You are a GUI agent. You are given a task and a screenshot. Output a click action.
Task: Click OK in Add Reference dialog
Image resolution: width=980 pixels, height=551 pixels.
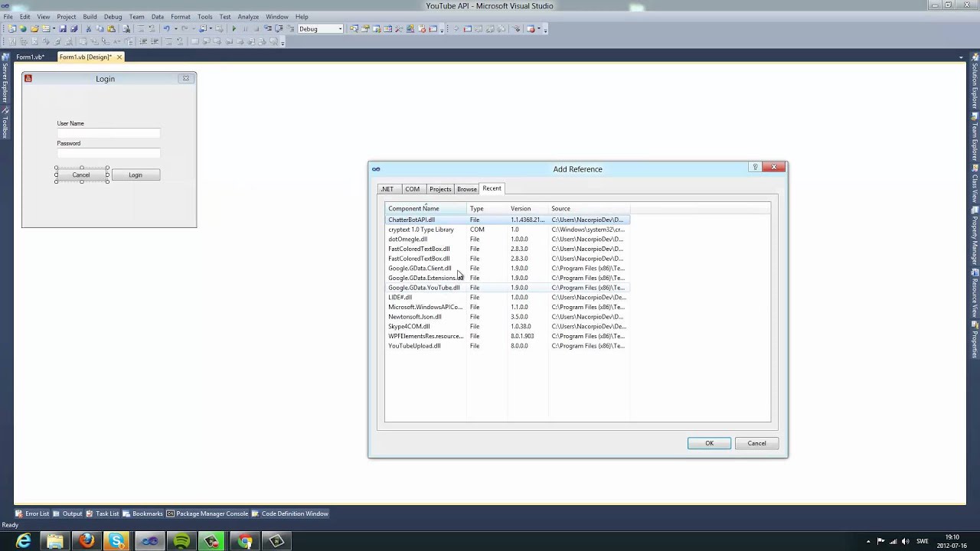point(709,443)
